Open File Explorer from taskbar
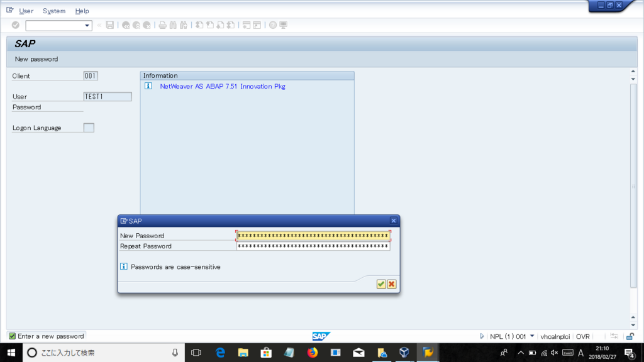The image size is (644, 362). coord(243,353)
